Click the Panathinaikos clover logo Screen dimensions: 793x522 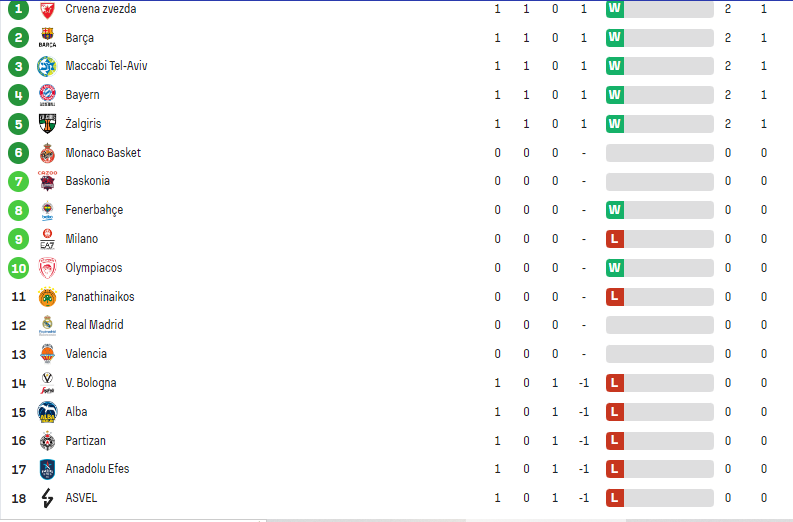coord(47,297)
